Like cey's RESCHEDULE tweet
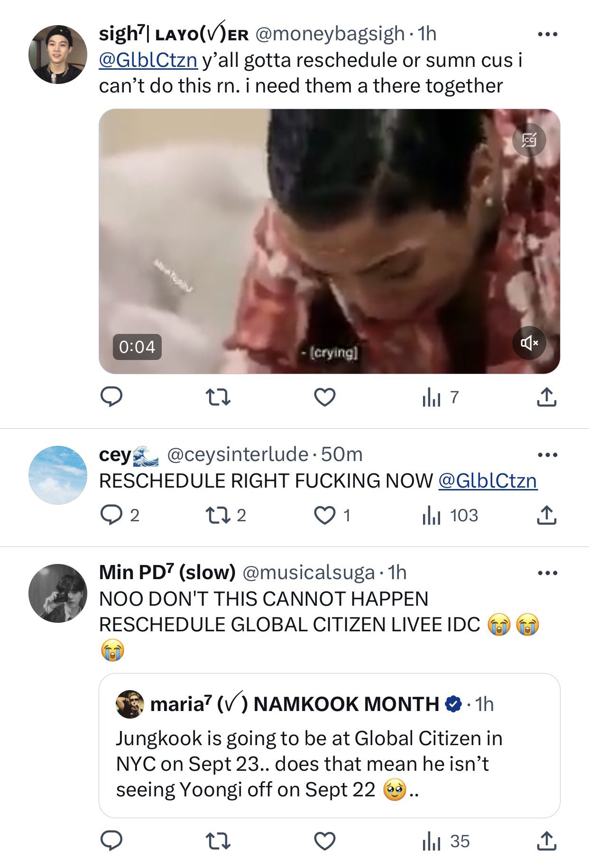The width and height of the screenshot is (589, 868). [x=325, y=515]
